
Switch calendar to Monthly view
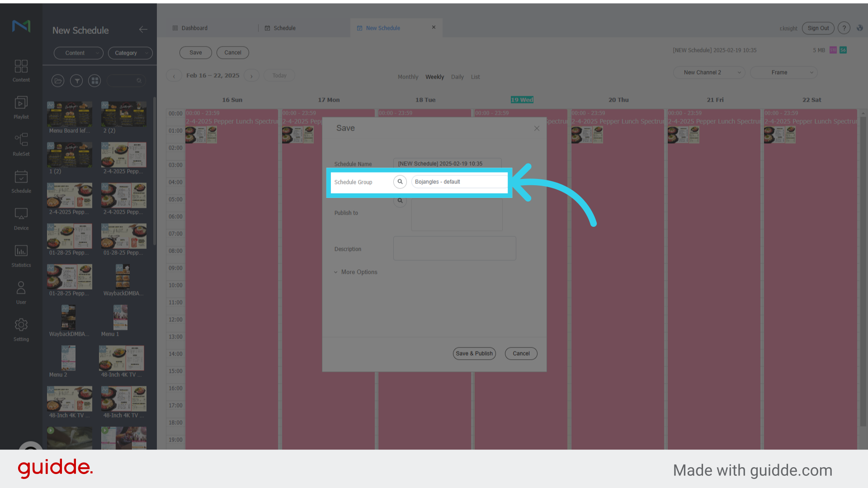click(x=408, y=77)
